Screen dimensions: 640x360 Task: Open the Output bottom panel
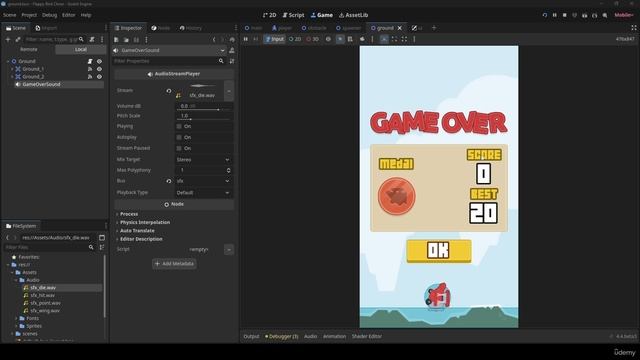tap(251, 336)
